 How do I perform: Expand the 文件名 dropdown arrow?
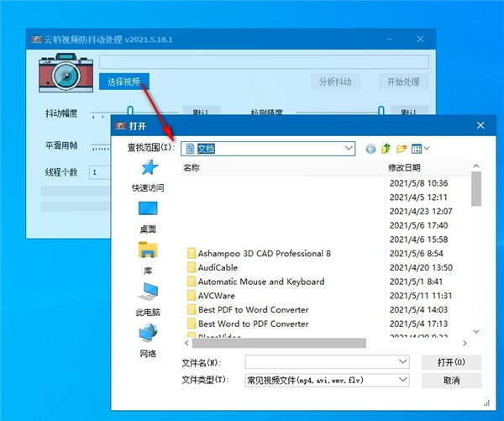[403, 362]
